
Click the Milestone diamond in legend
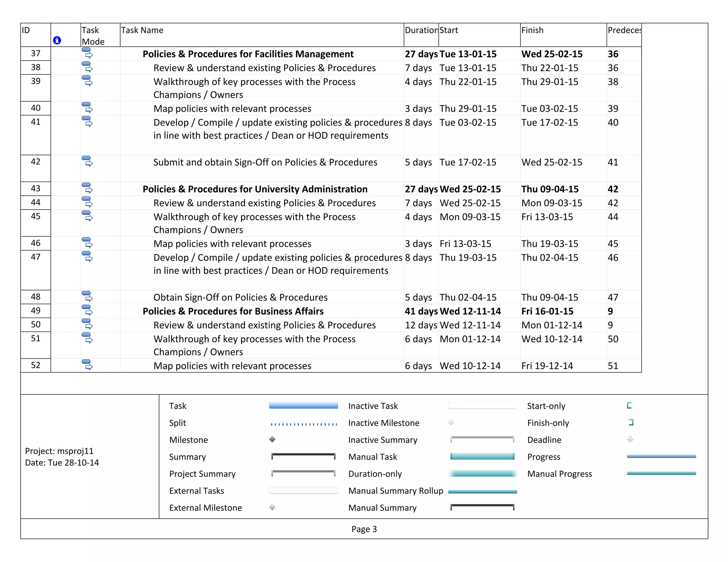[272, 439]
